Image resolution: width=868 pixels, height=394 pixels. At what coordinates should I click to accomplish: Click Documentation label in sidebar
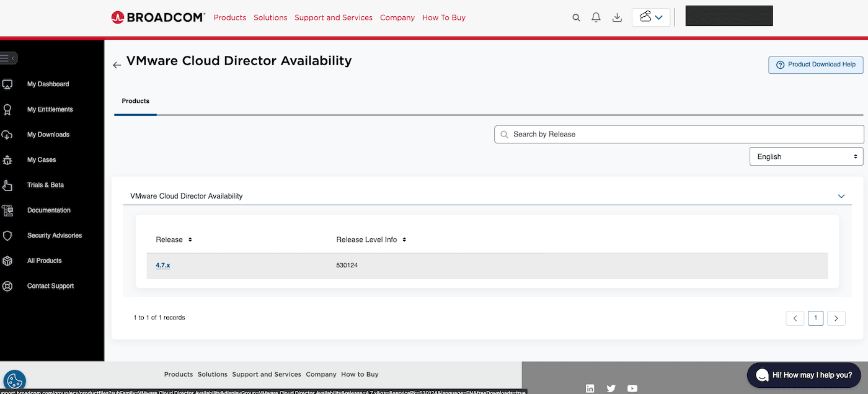(49, 210)
